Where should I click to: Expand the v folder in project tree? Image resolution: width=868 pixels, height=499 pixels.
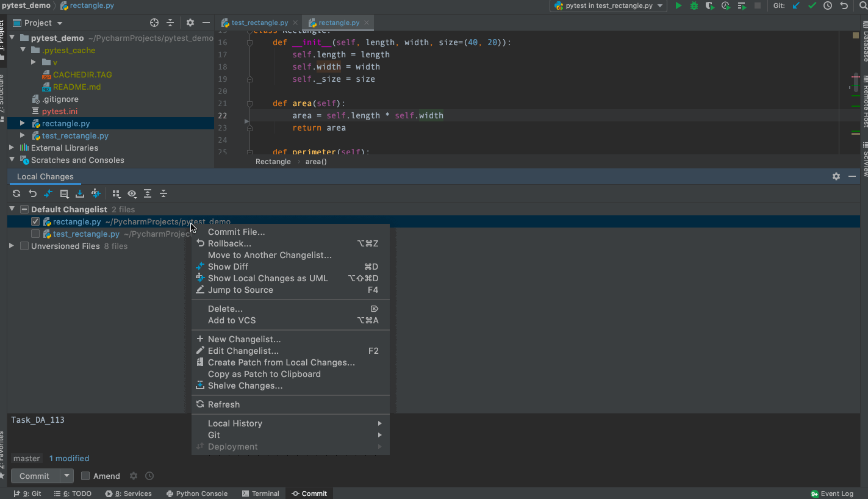point(34,62)
